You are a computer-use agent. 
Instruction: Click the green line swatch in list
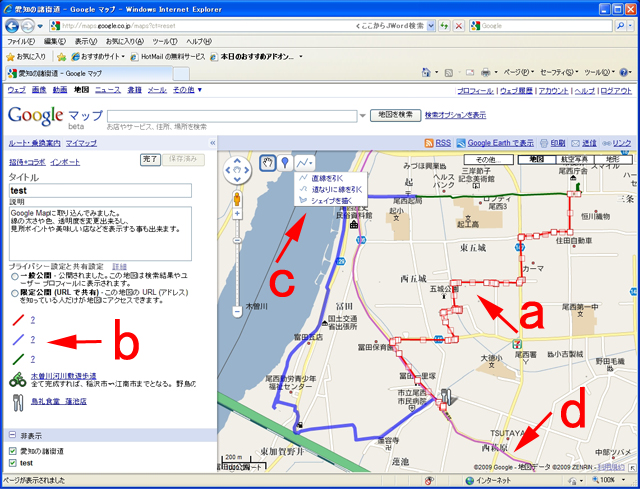[x=18, y=359]
